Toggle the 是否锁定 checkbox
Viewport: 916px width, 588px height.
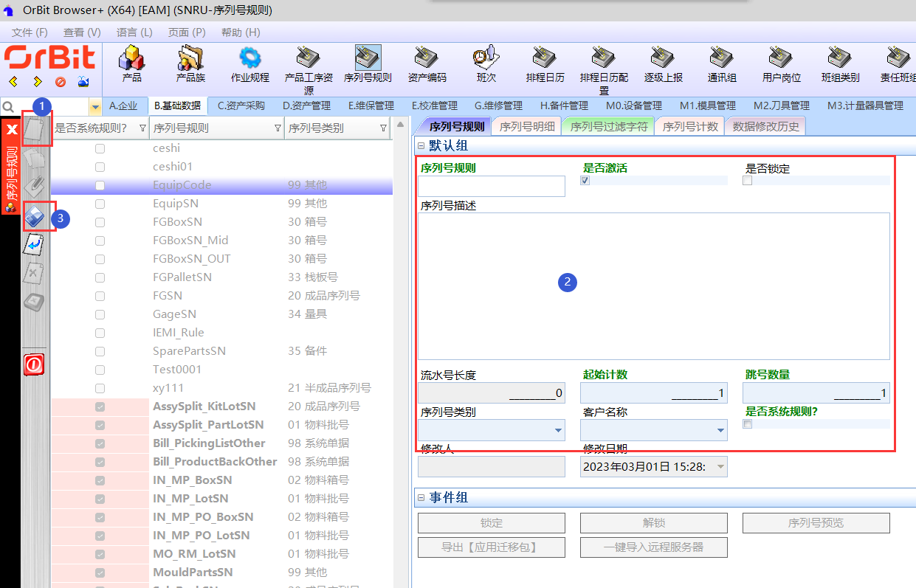748,180
